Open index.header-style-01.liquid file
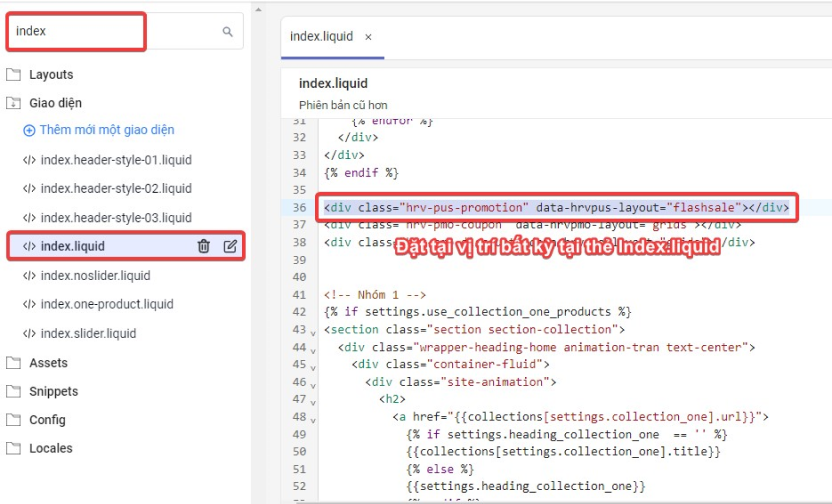 [x=115, y=160]
